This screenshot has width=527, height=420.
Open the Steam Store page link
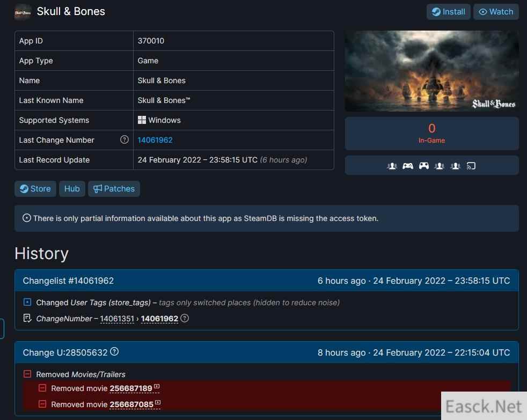pos(35,189)
